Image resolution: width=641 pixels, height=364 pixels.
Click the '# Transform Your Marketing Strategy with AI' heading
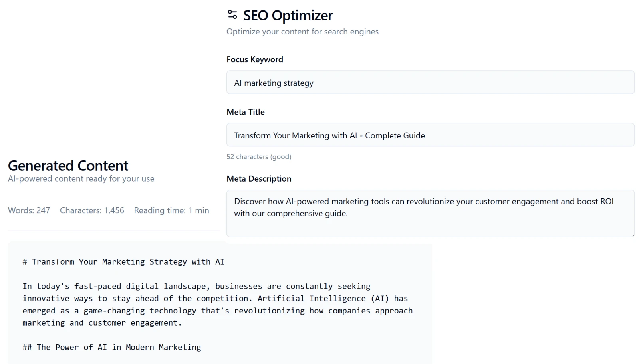click(x=123, y=262)
